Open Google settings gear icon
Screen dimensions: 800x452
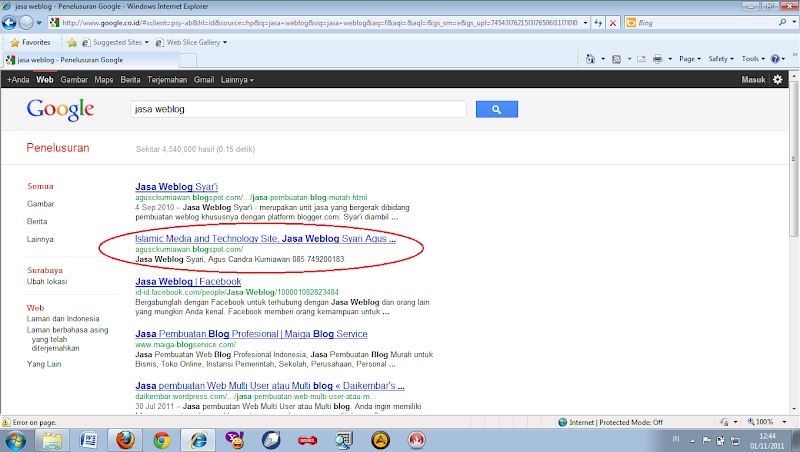tap(778, 80)
